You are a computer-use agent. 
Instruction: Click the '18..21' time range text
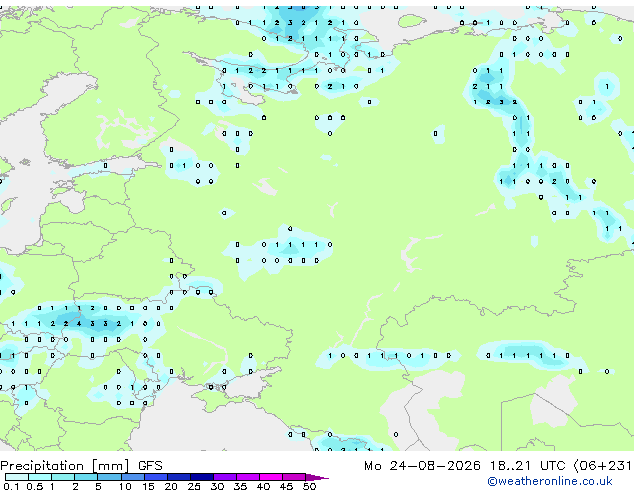click(510, 466)
